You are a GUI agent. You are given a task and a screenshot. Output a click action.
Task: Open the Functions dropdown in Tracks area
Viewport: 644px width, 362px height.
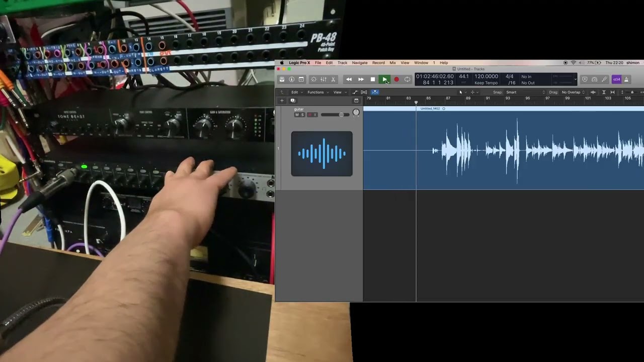coord(317,92)
